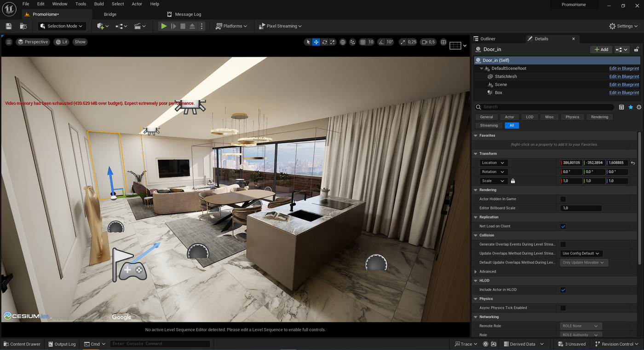The image size is (644, 350).
Task: Click the Details search field
Action: click(544, 107)
